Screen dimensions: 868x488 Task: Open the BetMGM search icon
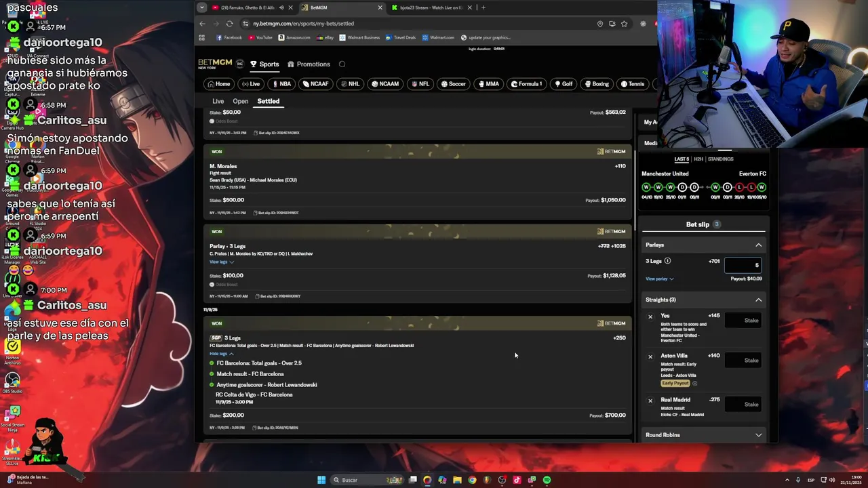click(342, 64)
